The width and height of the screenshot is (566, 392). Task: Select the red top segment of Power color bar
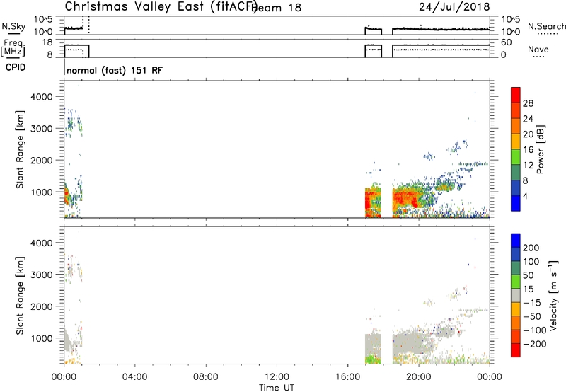tap(516, 96)
